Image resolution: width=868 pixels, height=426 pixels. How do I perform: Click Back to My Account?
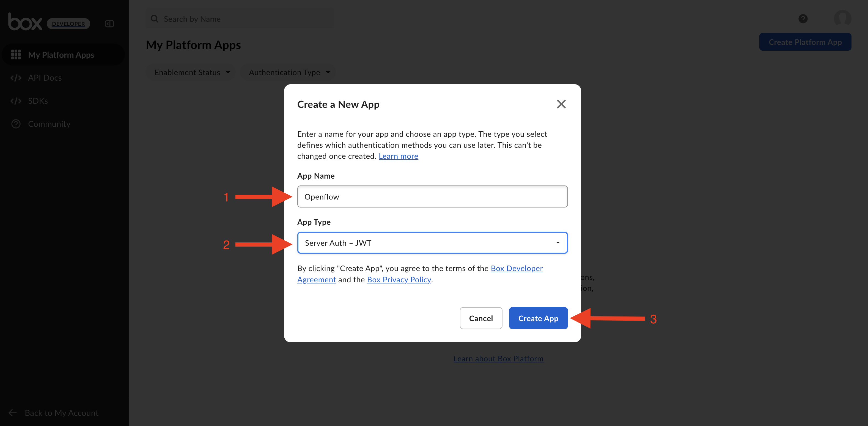click(x=61, y=413)
